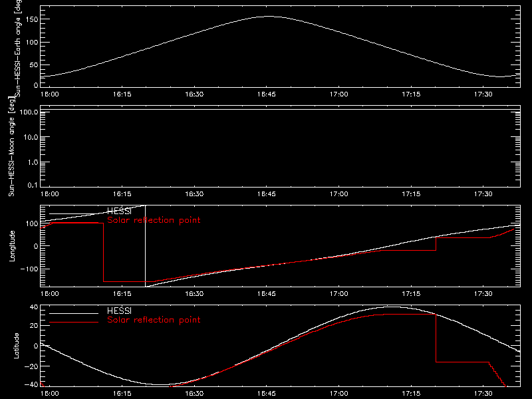Click 16:45 label under Moon angle plot
This screenshot has width=532, height=399.
point(267,194)
